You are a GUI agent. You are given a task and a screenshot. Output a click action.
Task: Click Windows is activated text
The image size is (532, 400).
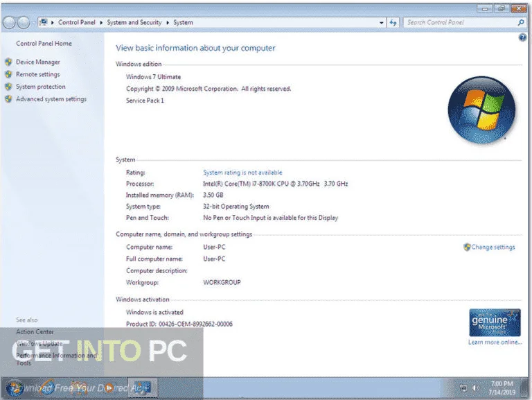pyautogui.click(x=154, y=313)
